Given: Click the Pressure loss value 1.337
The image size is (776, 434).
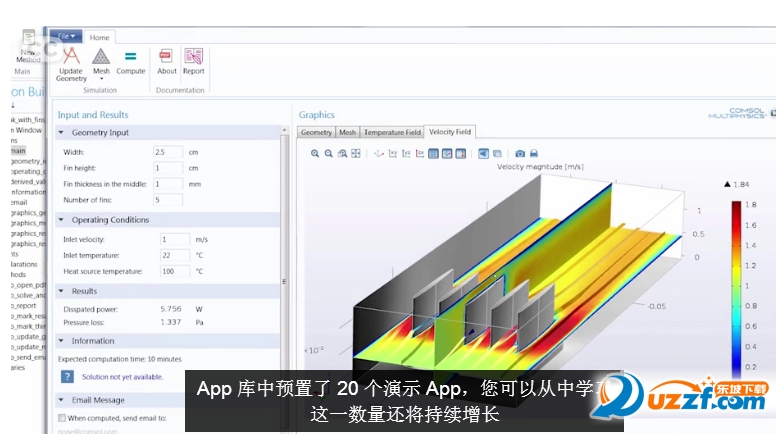Looking at the screenshot, I should tap(171, 322).
